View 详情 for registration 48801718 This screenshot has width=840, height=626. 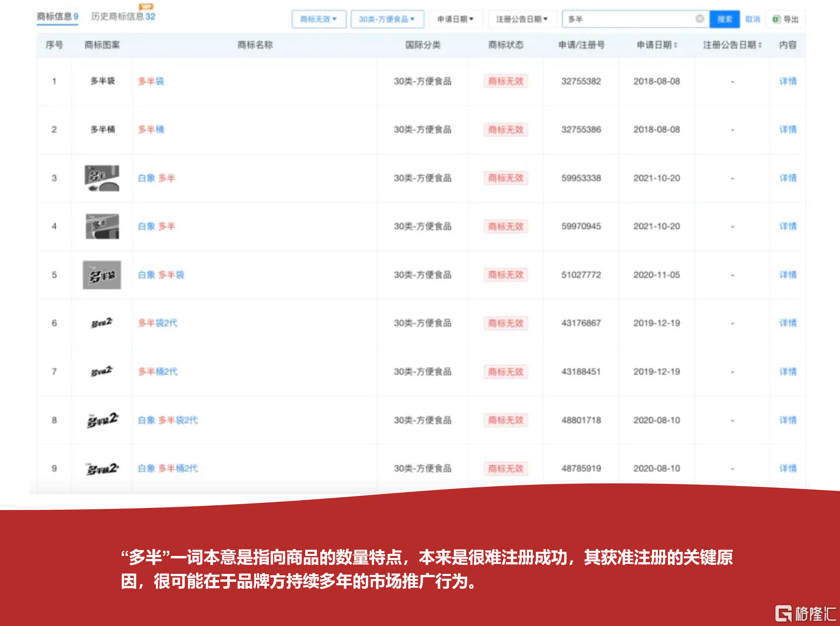pos(788,420)
